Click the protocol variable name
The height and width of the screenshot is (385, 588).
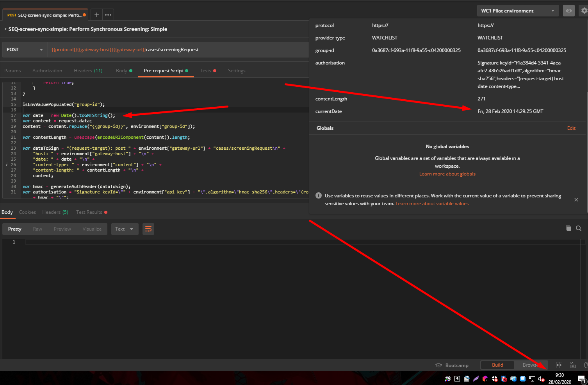click(x=324, y=25)
